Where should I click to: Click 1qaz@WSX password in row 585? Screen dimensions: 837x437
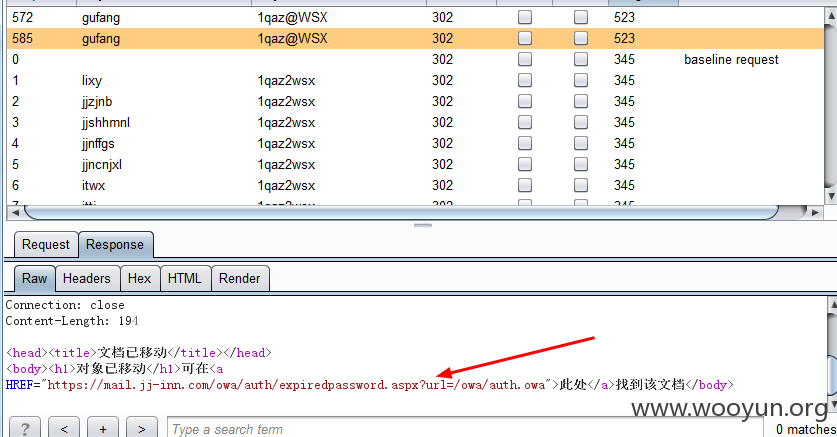tap(293, 38)
